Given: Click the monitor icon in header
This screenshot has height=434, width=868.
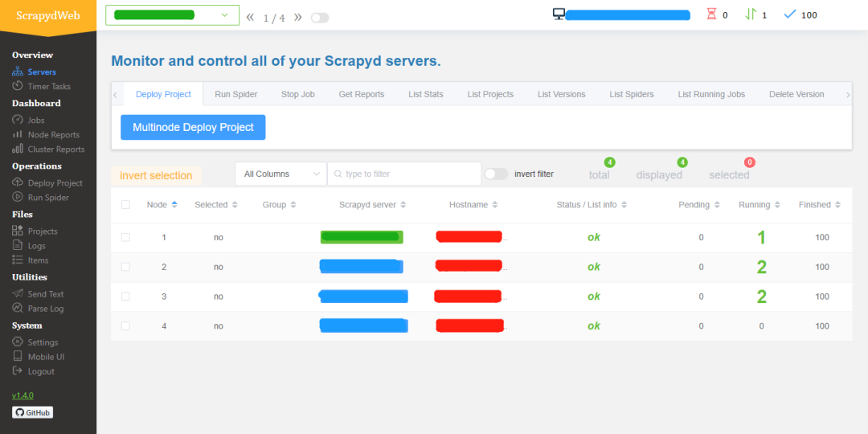Looking at the screenshot, I should click(x=559, y=14).
